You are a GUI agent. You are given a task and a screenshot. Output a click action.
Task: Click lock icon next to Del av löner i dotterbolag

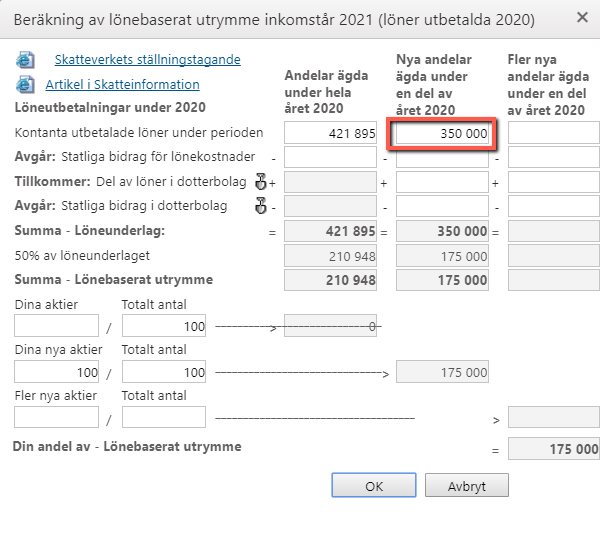point(261,181)
